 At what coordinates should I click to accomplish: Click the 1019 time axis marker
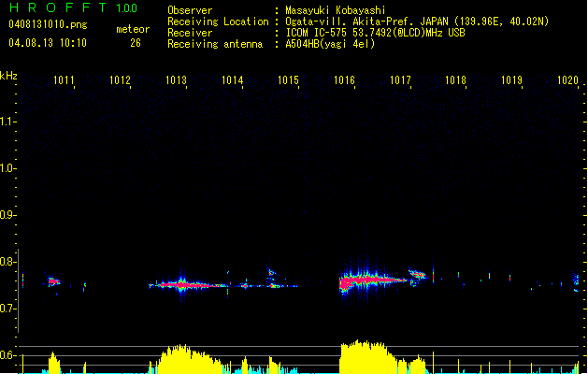tap(511, 80)
